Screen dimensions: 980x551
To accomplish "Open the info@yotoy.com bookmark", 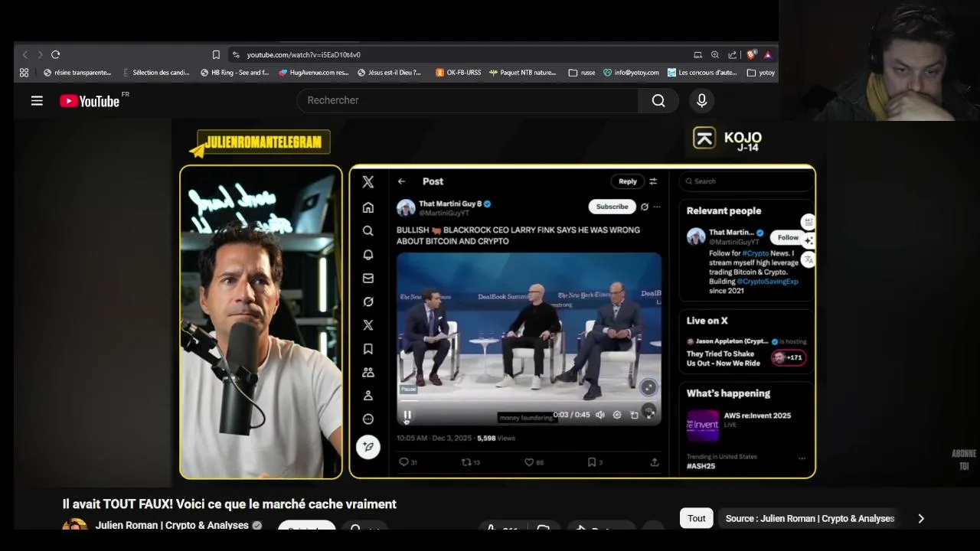I will pos(631,73).
